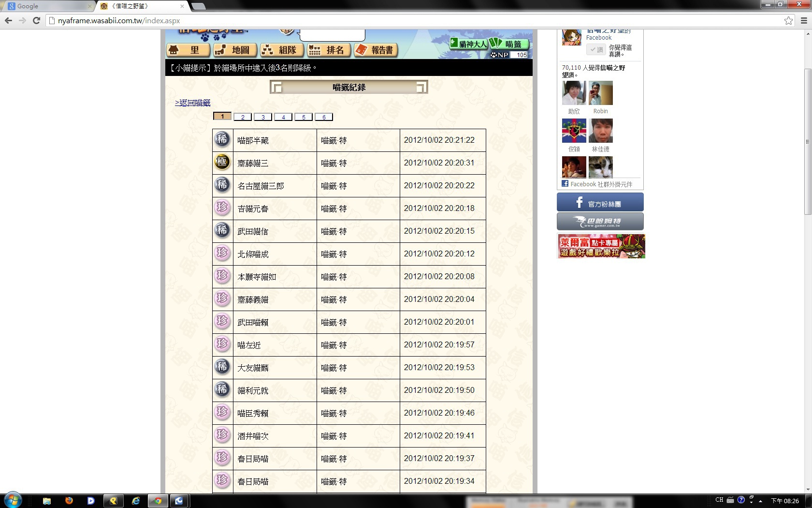Viewport: 812px width, 508px height.
Task: Open Windows Explorer from the taskbar
Action: (47, 501)
